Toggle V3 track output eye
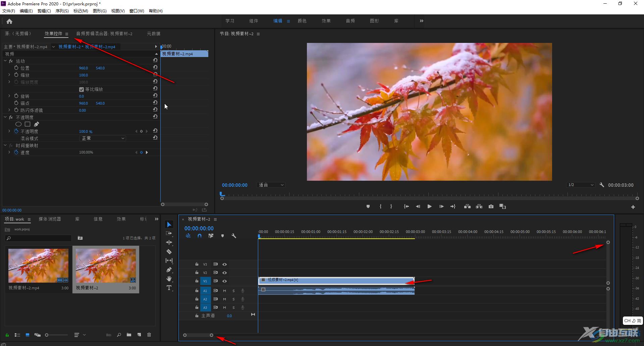This screenshot has width=644, height=346. tap(225, 264)
